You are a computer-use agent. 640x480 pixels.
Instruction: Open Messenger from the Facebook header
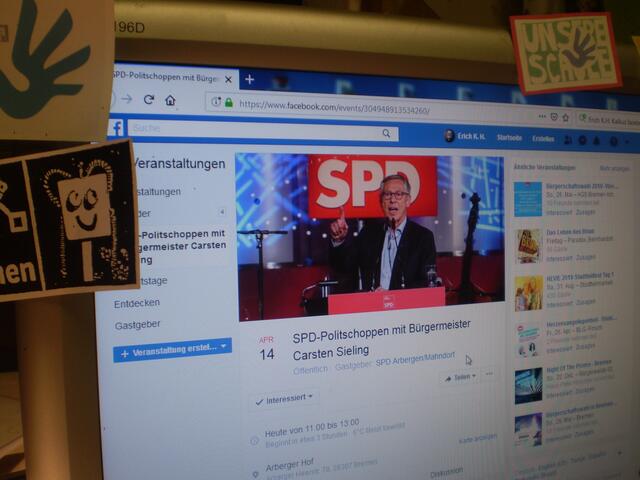click(x=582, y=140)
